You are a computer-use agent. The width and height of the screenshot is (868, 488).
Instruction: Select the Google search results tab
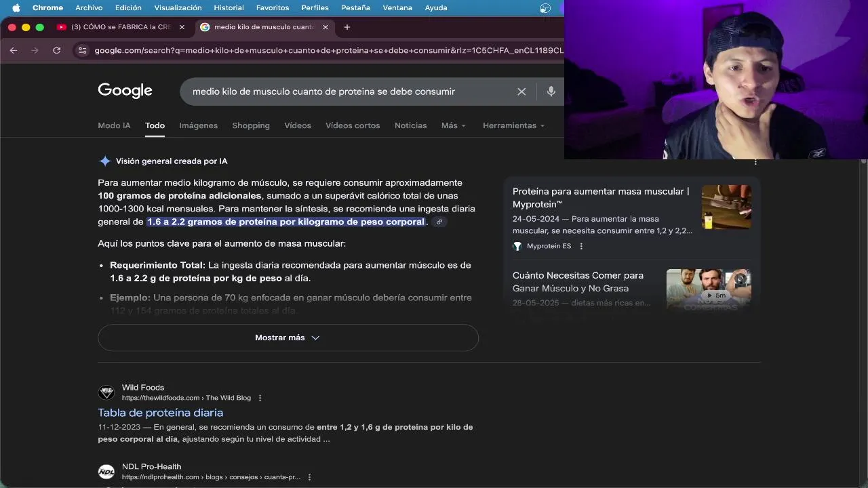pos(264,27)
